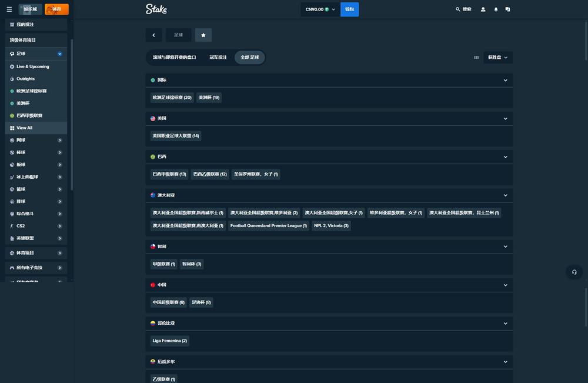Open 冰上曲棍球 in the sidebar
The height and width of the screenshot is (383, 588).
coord(36,177)
